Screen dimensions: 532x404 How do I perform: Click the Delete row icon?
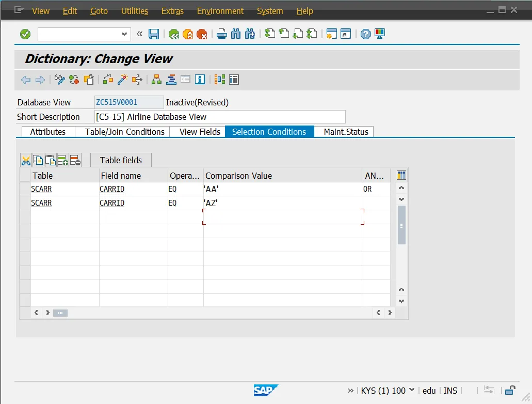(75, 160)
